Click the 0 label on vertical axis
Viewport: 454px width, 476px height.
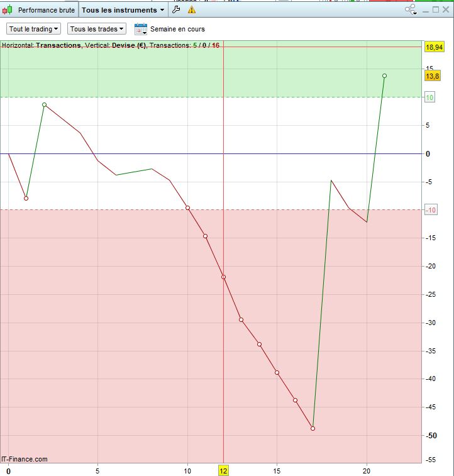(428, 154)
